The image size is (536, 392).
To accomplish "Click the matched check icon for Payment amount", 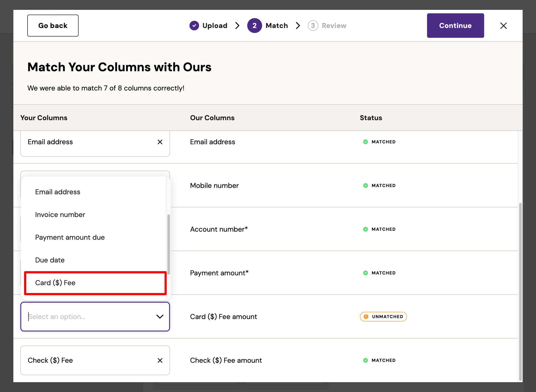I will click(x=365, y=273).
